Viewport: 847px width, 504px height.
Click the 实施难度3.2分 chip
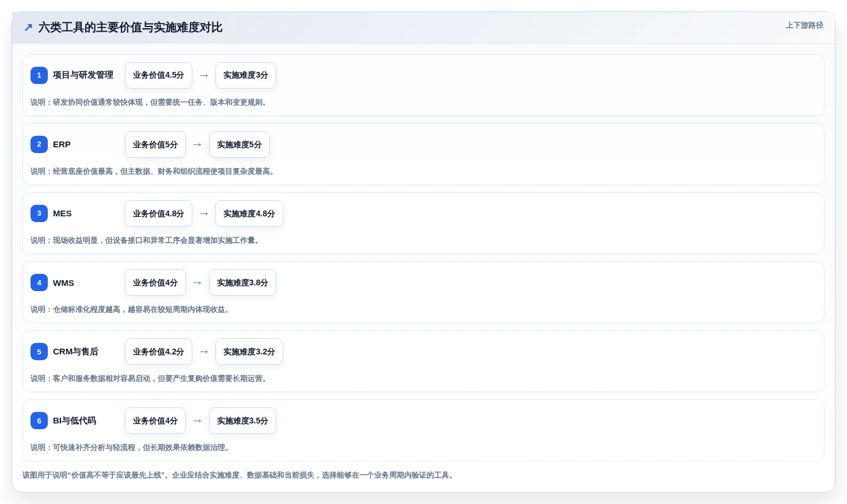[249, 352]
